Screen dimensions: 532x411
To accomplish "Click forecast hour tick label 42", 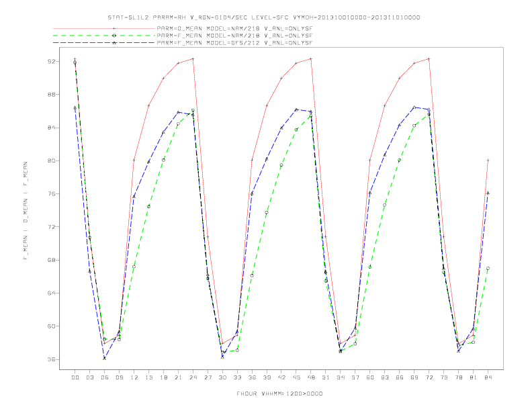I will point(281,377).
